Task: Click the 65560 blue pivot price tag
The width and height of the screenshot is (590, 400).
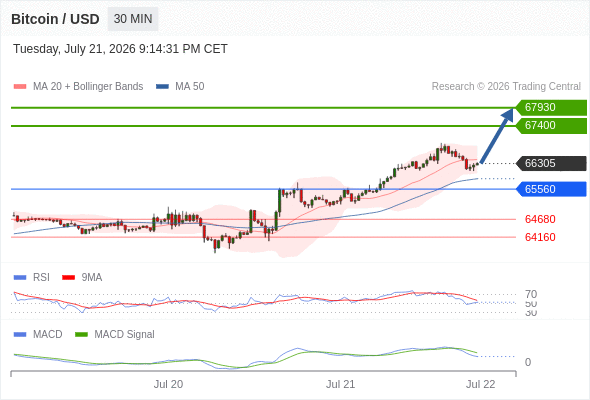Action: pyautogui.click(x=551, y=189)
